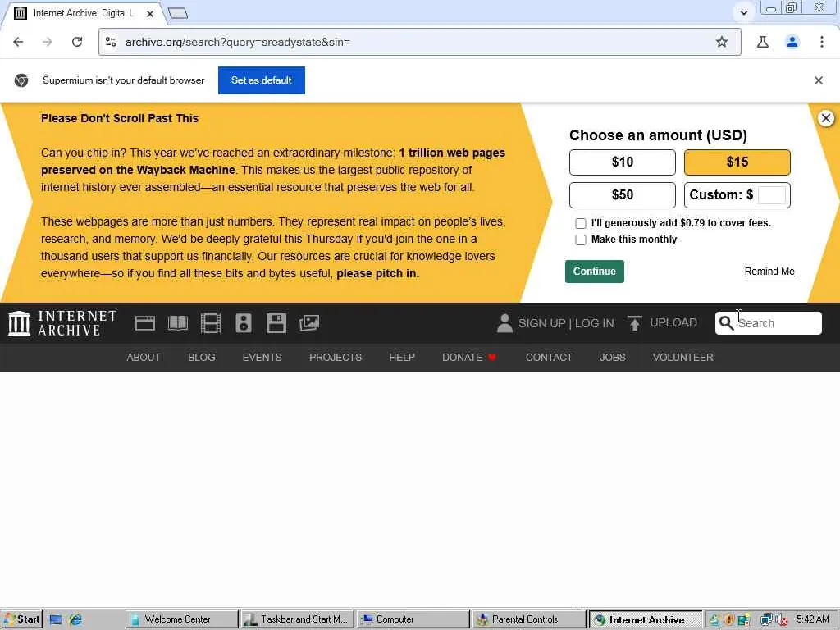This screenshot has height=630, width=840.
Task: Click the network icon in system tray
Action: tap(767, 620)
